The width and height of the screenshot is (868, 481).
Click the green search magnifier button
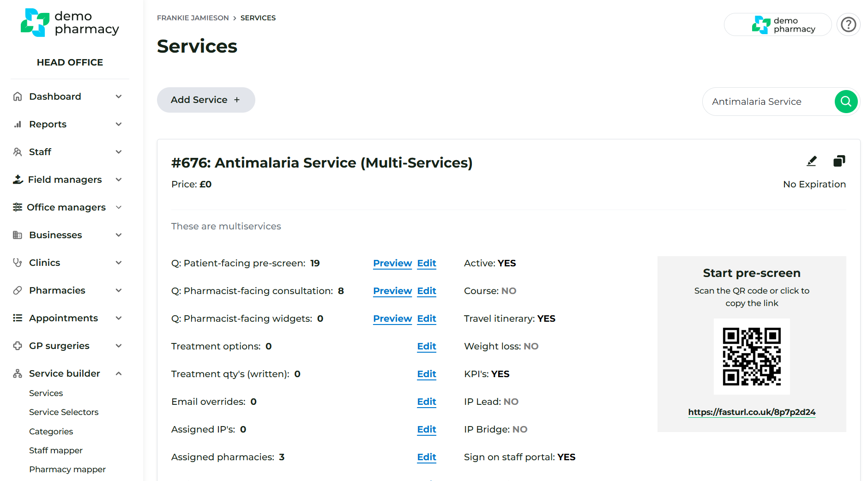[x=846, y=102]
